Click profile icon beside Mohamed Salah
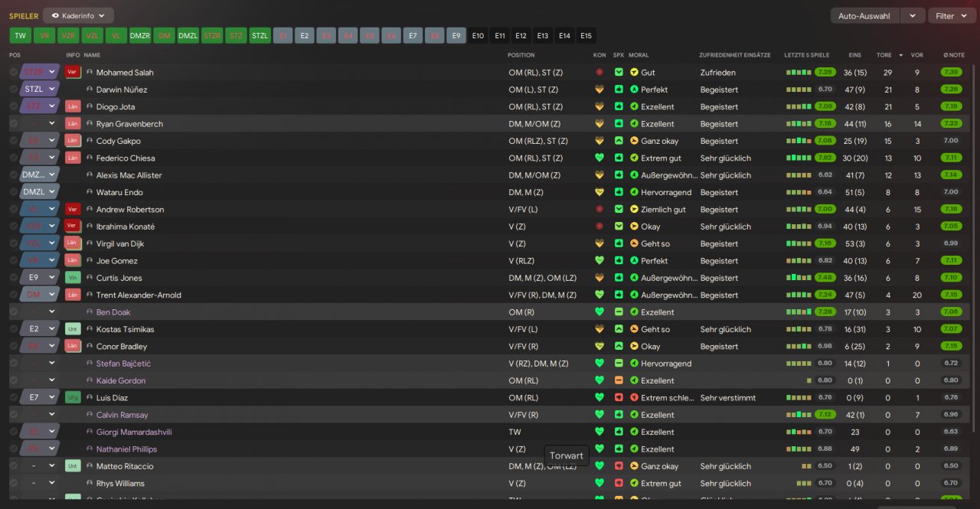 point(90,72)
